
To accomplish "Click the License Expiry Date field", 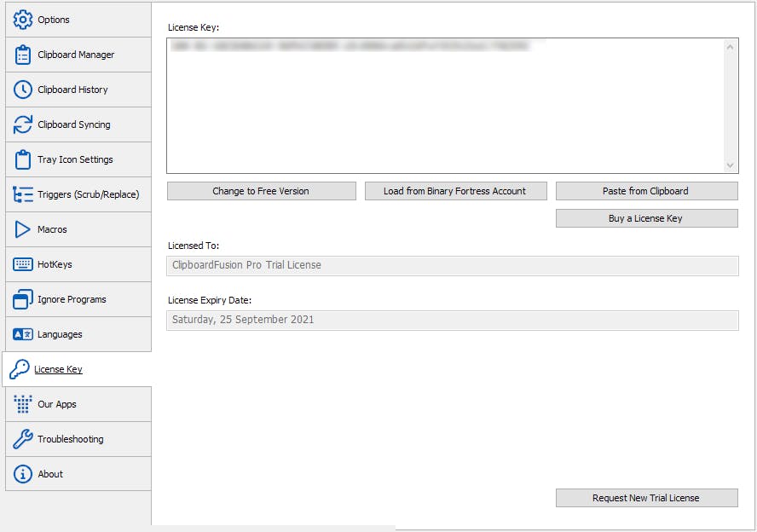I will click(x=453, y=320).
